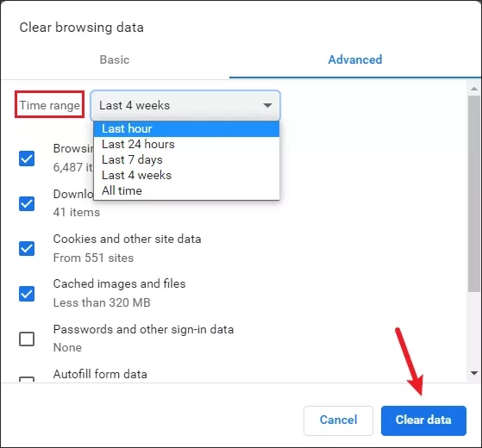Toggle Cookies and other site data checkbox
Screen dimensions: 482x448
tap(27, 248)
